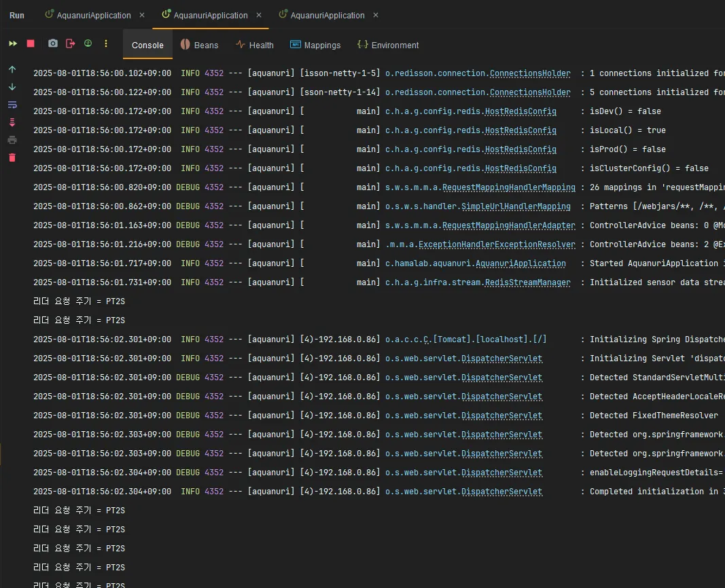Toggle scroll to end of console
The width and height of the screenshot is (725, 588).
(x=12, y=122)
